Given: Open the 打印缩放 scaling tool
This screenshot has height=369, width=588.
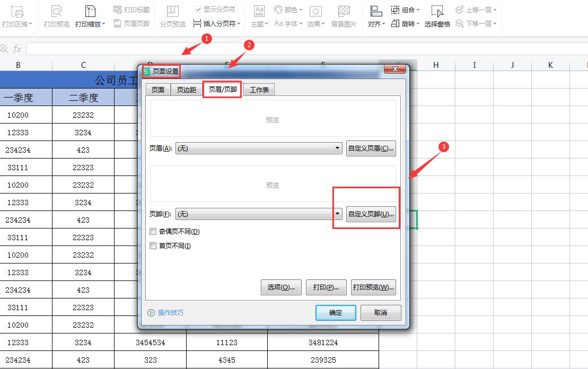Looking at the screenshot, I should (x=90, y=16).
